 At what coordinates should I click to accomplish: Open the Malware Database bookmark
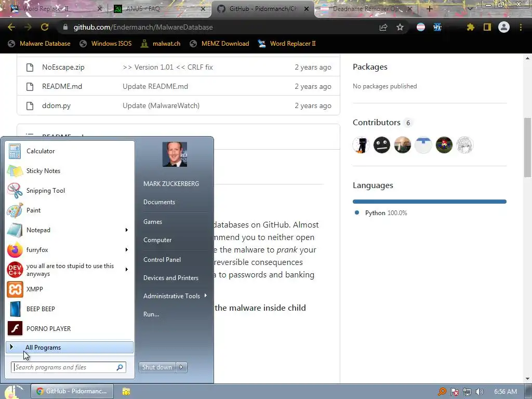click(x=39, y=44)
